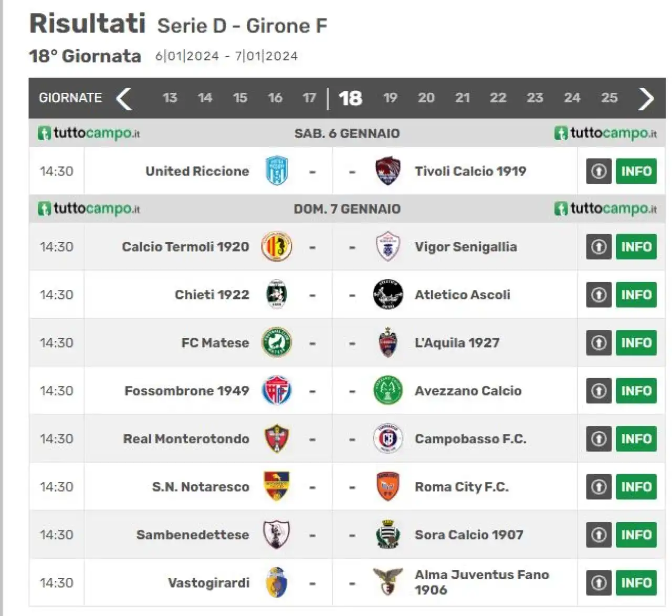Select giornata 19 in the navigation bar

[x=390, y=98]
